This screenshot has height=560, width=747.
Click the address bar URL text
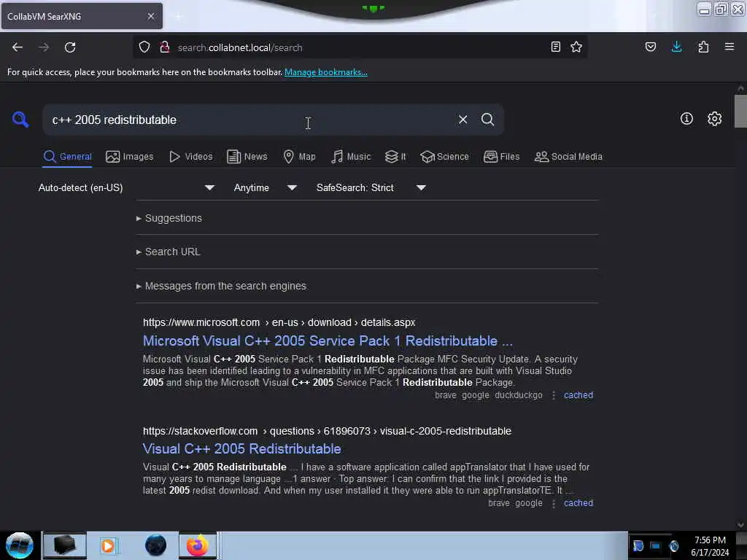point(240,47)
